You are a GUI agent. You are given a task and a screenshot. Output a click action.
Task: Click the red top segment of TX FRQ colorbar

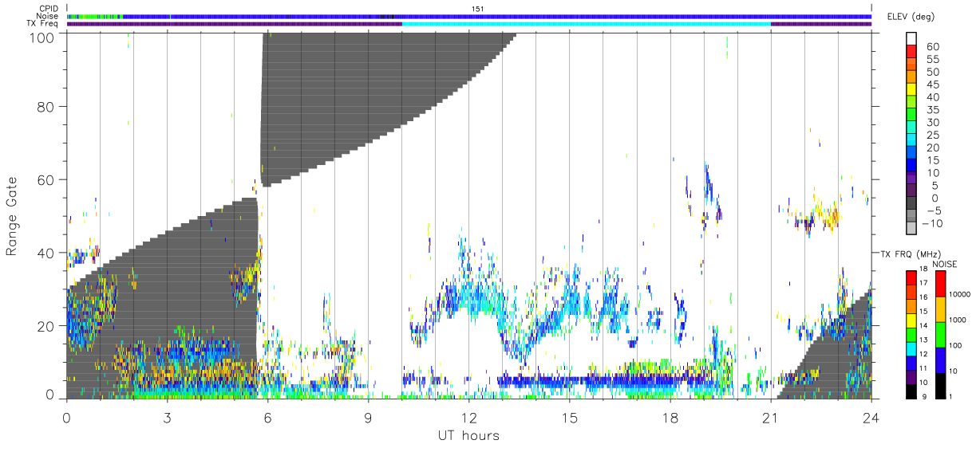[911, 277]
